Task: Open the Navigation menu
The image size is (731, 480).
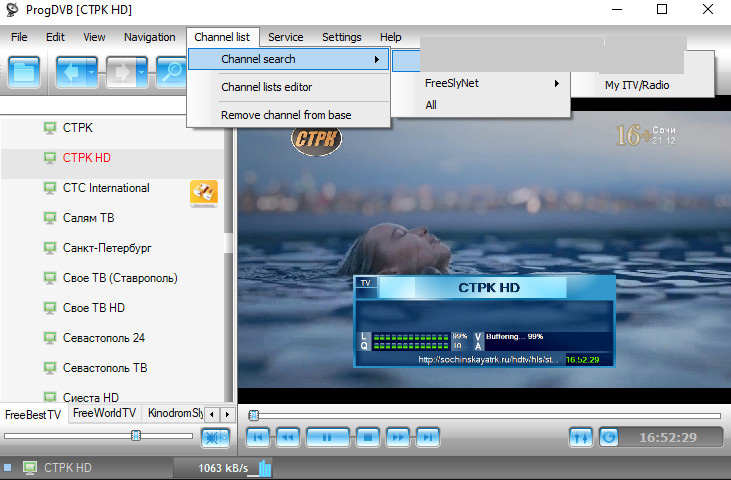Action: pos(150,37)
